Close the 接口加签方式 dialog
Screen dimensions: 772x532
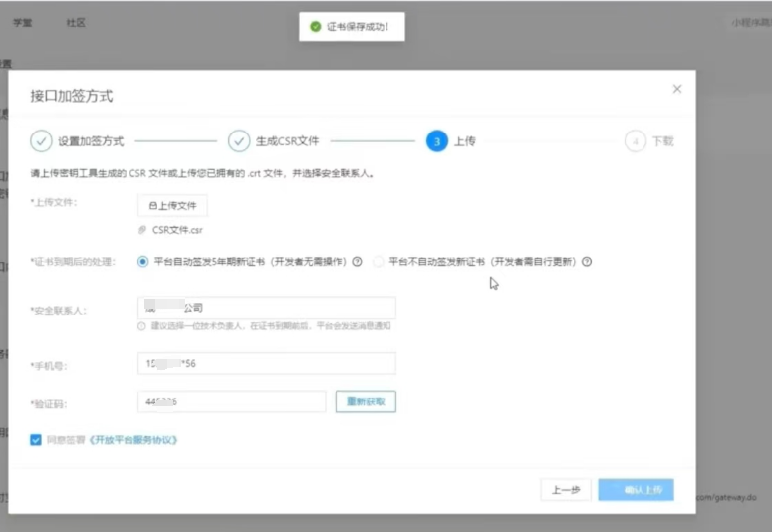point(677,89)
